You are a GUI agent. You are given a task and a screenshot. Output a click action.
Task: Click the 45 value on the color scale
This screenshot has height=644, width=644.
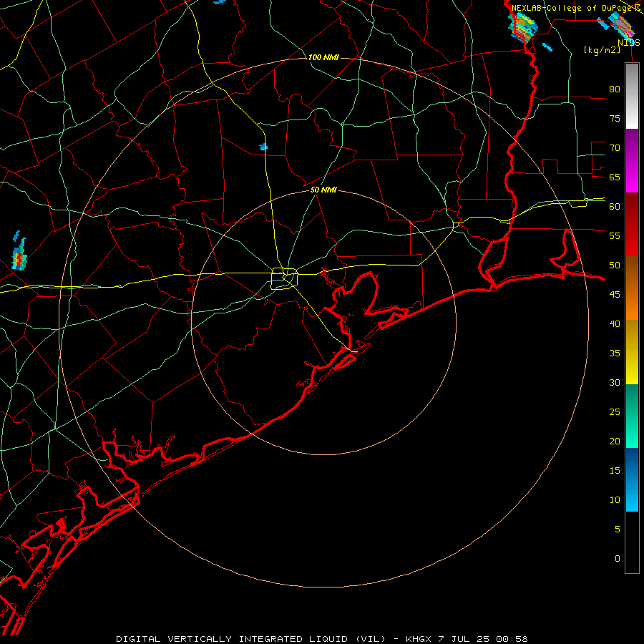point(615,295)
